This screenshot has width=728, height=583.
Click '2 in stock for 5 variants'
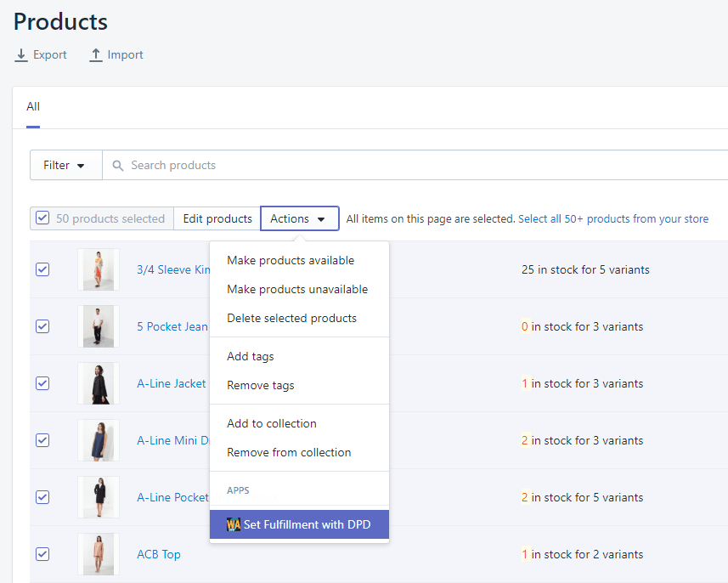[582, 497]
